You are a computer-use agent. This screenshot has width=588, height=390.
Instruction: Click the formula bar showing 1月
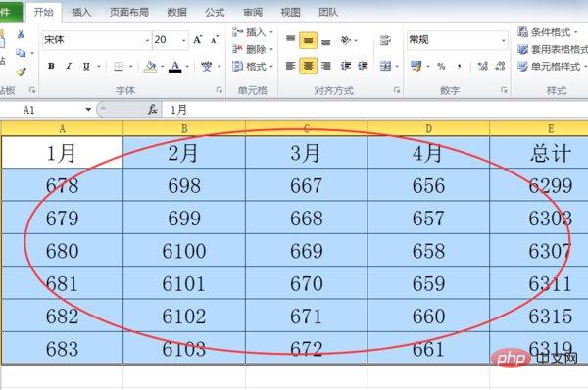coord(375,110)
